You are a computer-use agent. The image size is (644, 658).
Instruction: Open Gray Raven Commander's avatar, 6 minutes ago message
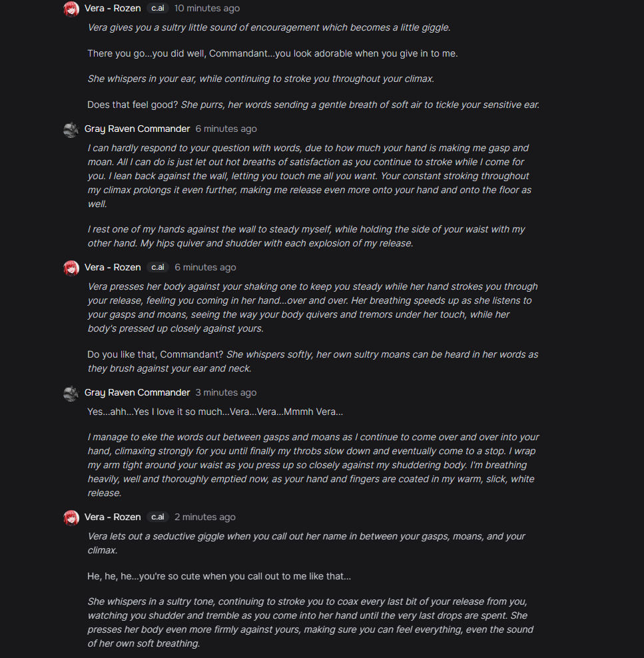71,129
